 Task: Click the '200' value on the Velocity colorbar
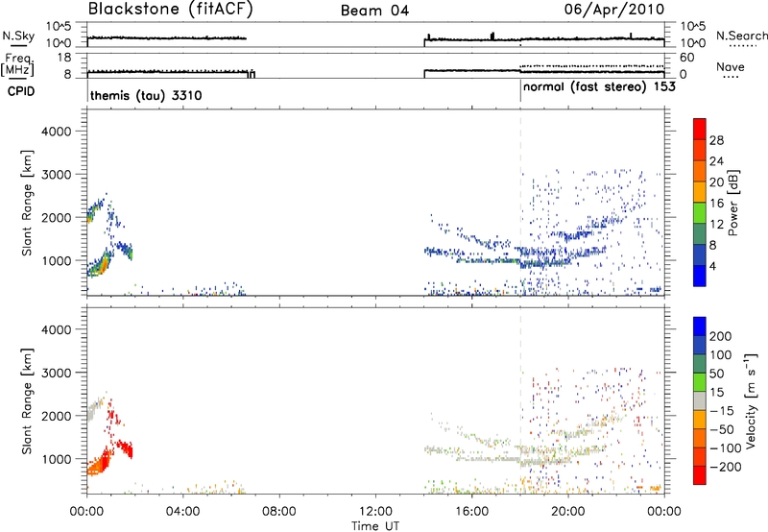coord(721,336)
